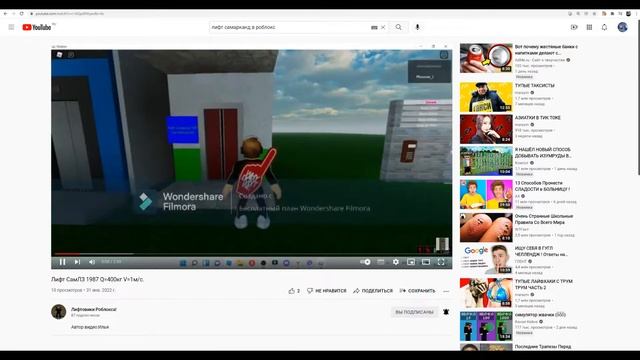Viewport: 640px width, 360px height.
Task: Enable theater mode in the player
Action: [x=426, y=262]
